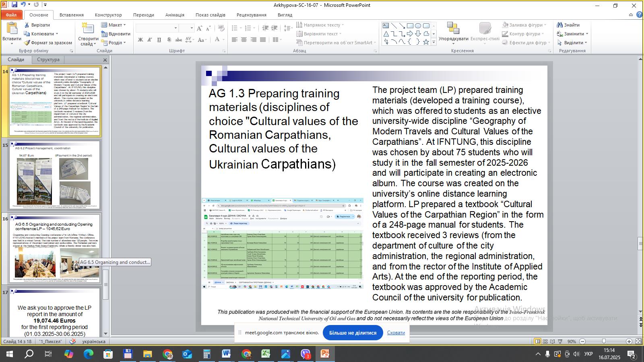The image size is (644, 362).
Task: Click the Cut (Вирізати) scissors icon
Action: coord(27,25)
